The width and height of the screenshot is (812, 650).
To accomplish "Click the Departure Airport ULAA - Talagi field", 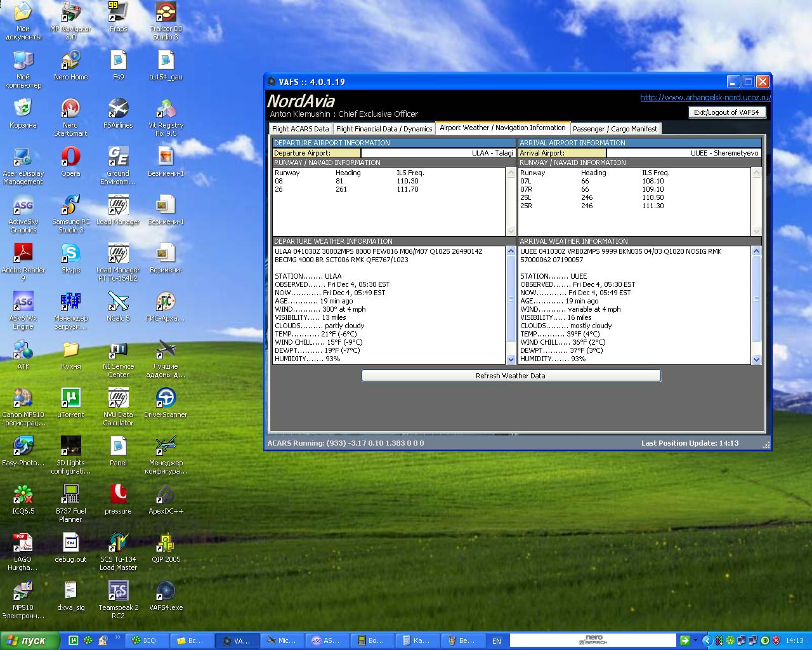I will [x=438, y=153].
